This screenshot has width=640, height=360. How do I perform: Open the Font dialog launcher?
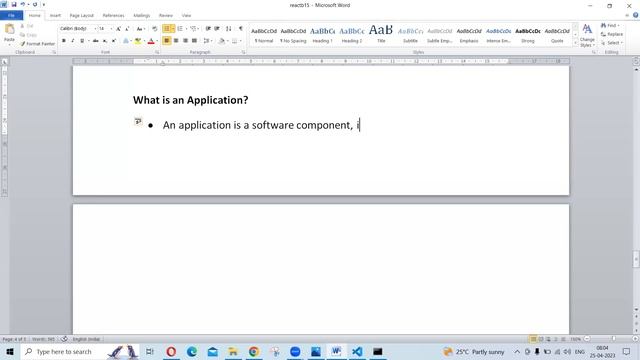[157, 52]
